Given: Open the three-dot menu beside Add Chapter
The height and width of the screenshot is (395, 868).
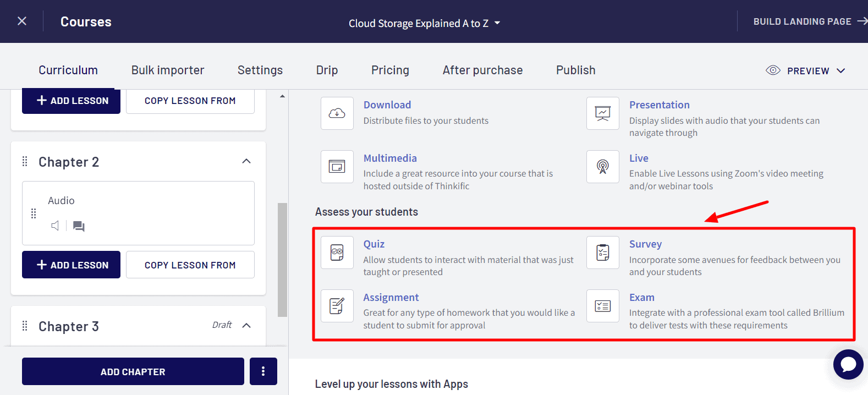Looking at the screenshot, I should [x=263, y=372].
